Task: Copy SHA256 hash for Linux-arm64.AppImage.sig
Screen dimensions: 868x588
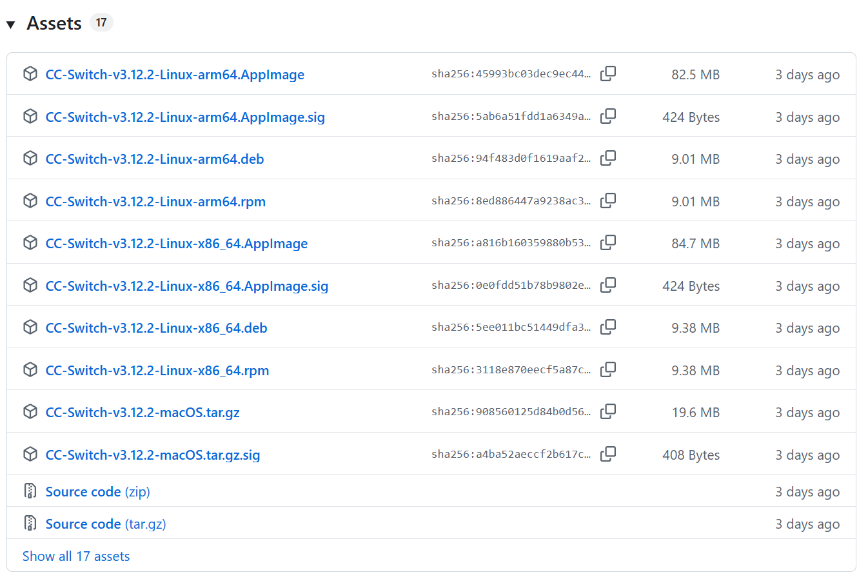Action: [607, 117]
